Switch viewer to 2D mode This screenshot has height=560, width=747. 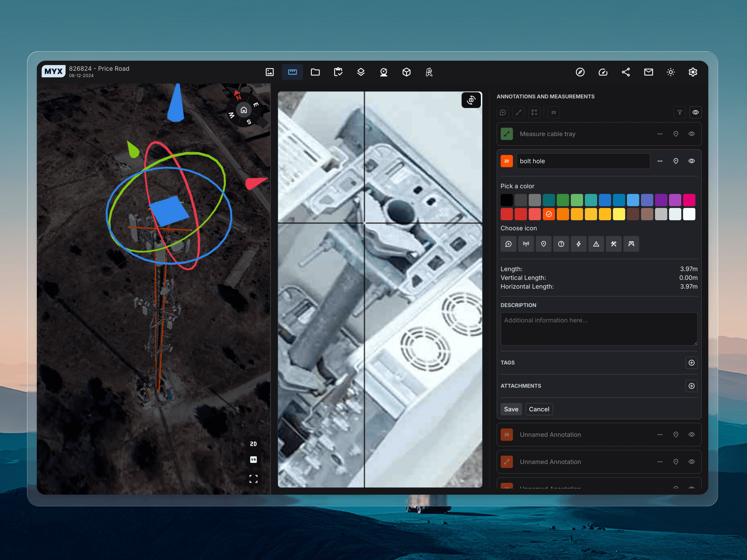point(253,444)
